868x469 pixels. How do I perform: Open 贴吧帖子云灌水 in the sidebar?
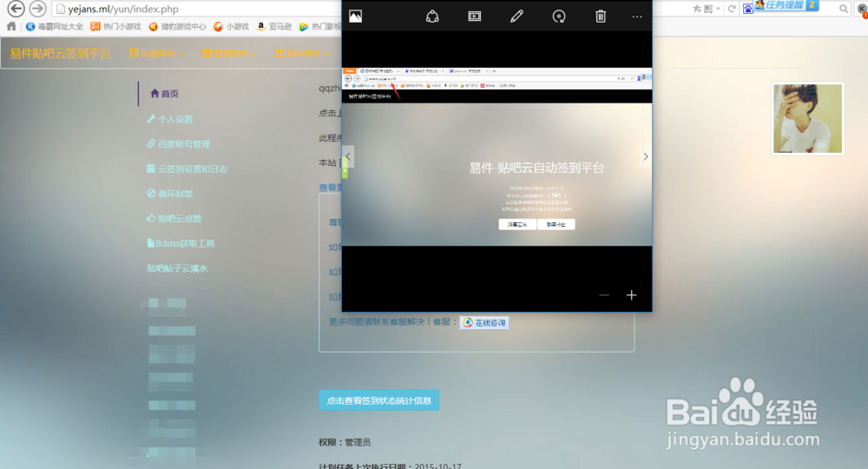point(177,268)
